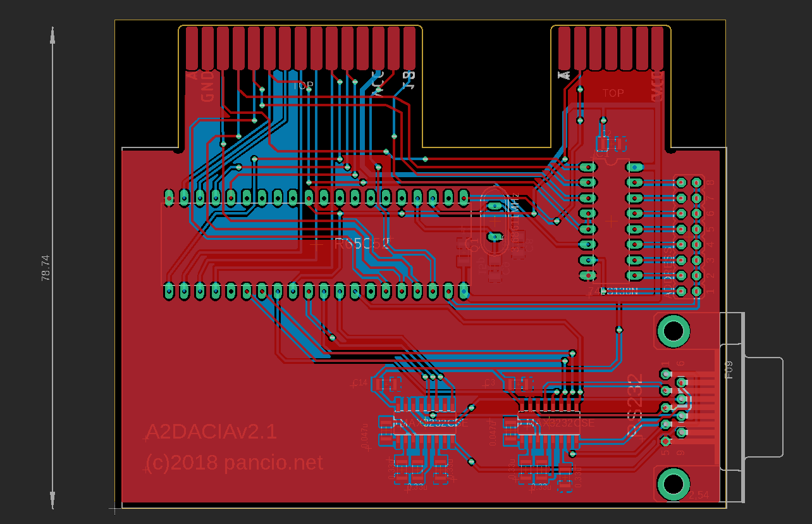Select the upper DB9 mounting hole
812x524 pixels.
pyautogui.click(x=673, y=330)
